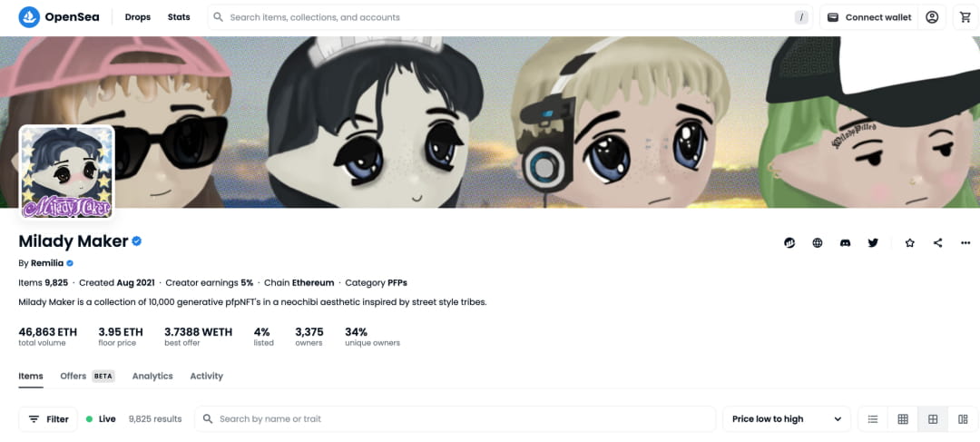Switch to the Activity tab
This screenshot has width=980, height=442.
coord(206,377)
